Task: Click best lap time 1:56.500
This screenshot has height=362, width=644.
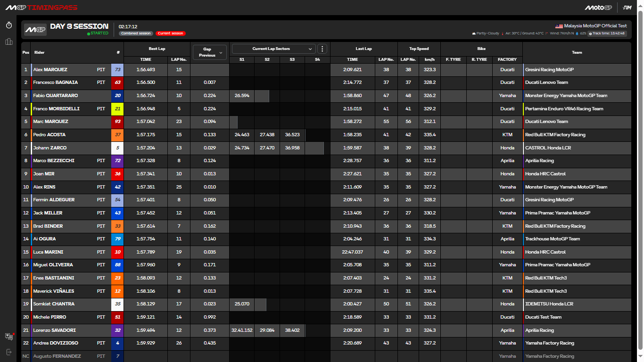Action: pos(146,82)
